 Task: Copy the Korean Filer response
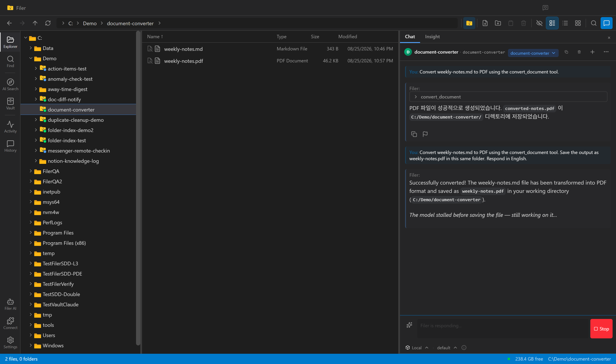(414, 134)
